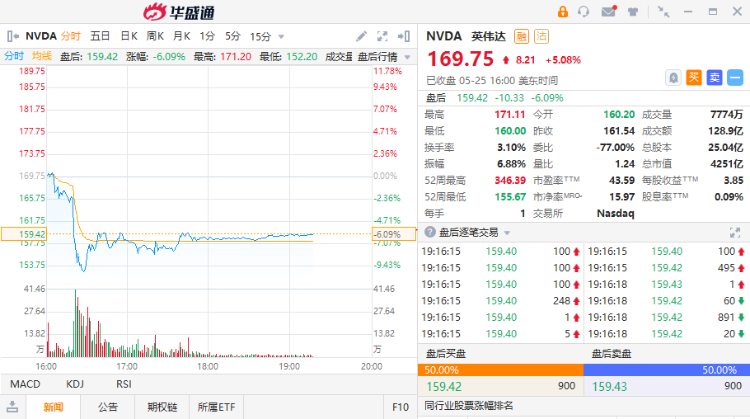This screenshot has width=750, height=419.
Task: Switch chart to 1分 one-minute
Action: (x=207, y=36)
